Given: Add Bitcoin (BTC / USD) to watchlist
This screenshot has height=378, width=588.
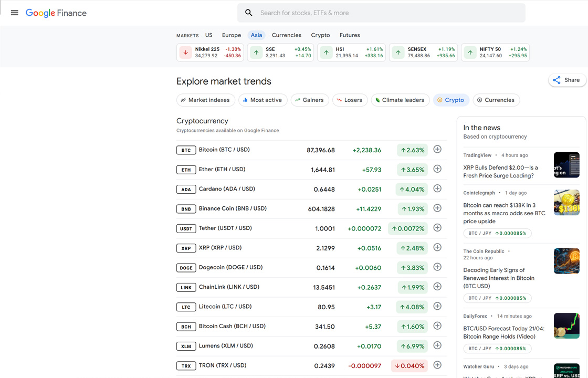Looking at the screenshot, I should point(437,149).
